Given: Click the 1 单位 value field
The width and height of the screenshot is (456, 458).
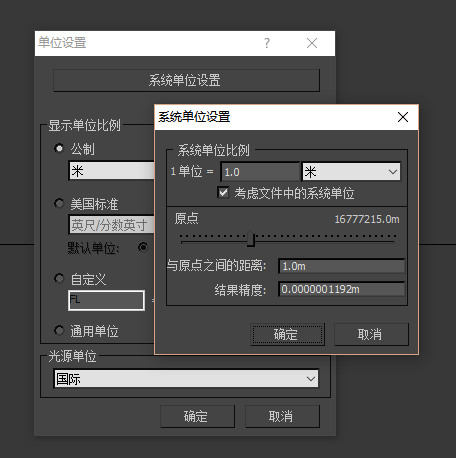Looking at the screenshot, I should (x=260, y=172).
